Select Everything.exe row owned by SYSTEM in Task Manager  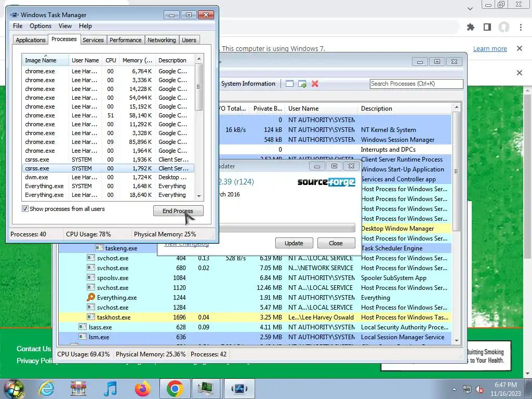click(108, 186)
